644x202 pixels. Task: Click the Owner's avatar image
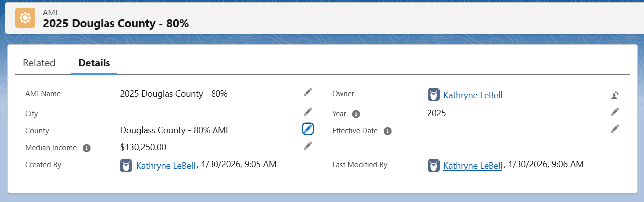(433, 95)
